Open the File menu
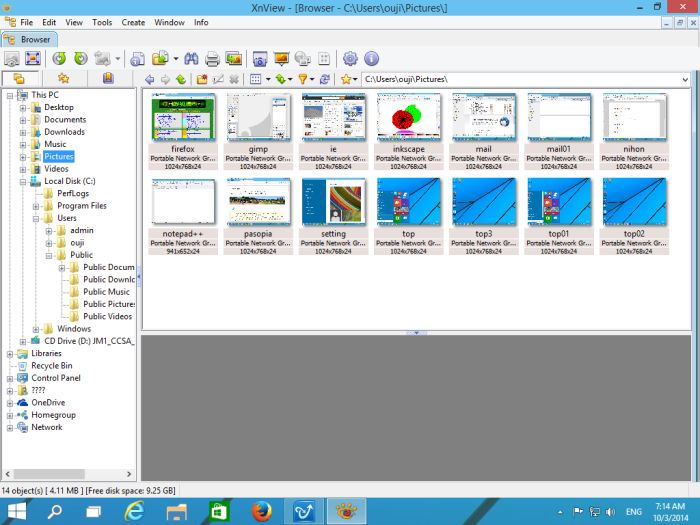700x525 pixels. [x=26, y=22]
